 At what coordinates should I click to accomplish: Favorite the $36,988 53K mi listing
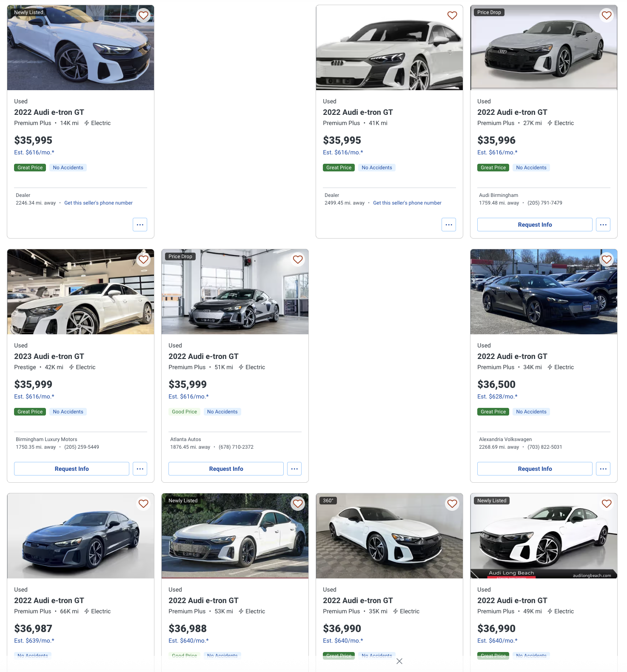298,504
